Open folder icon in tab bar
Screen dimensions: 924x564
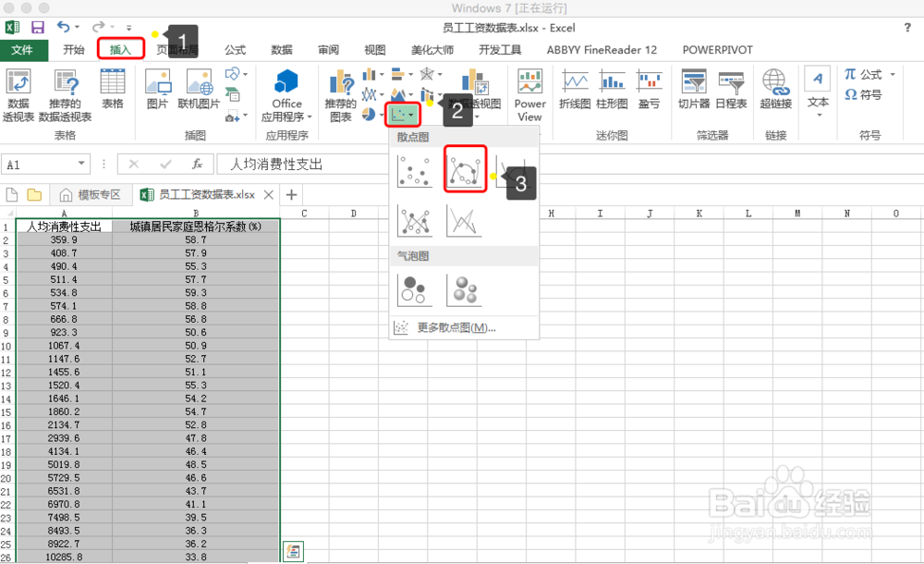tap(34, 194)
